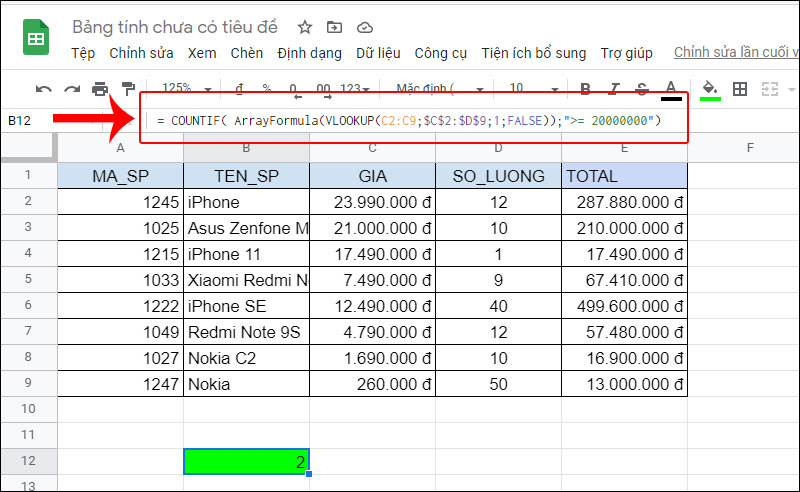
Task: Select the green cell B12
Action: (246, 462)
